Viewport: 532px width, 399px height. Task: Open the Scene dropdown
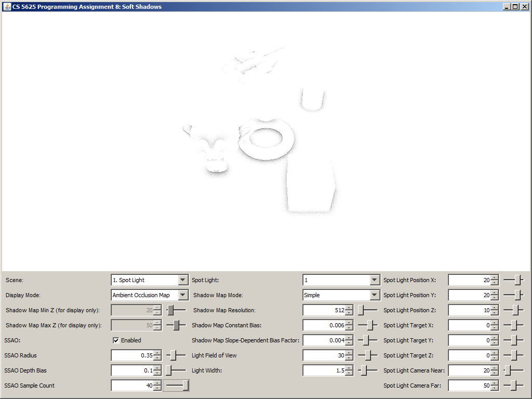coord(182,280)
